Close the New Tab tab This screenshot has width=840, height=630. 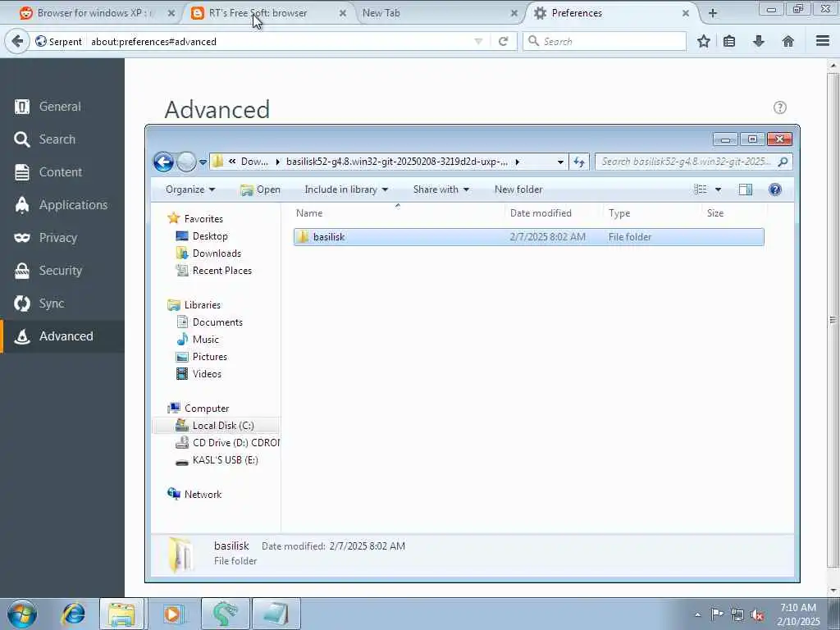pyautogui.click(x=514, y=13)
